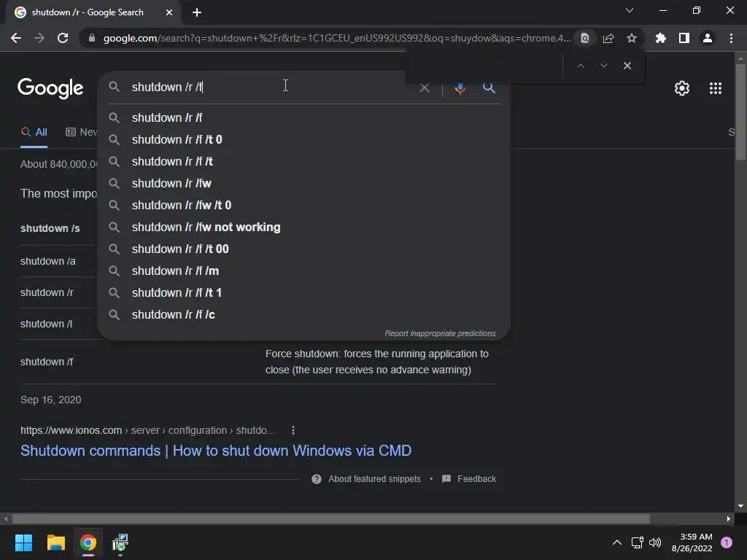This screenshot has height=560, width=747.
Task: Click About featured snippets
Action: coord(374,479)
